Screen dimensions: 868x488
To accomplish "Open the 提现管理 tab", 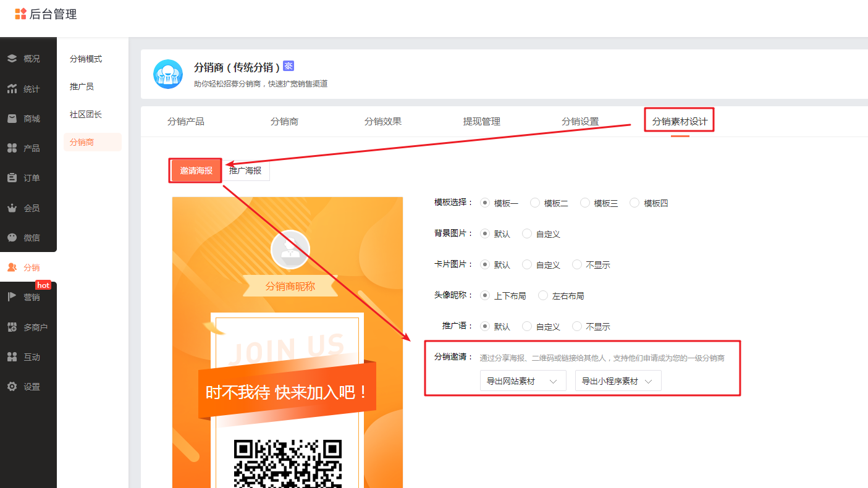I will click(481, 122).
